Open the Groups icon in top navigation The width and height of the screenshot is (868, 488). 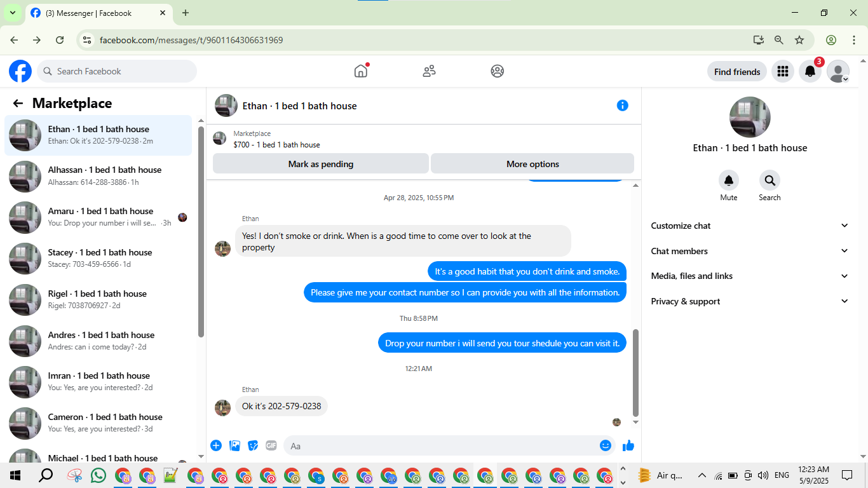click(498, 71)
